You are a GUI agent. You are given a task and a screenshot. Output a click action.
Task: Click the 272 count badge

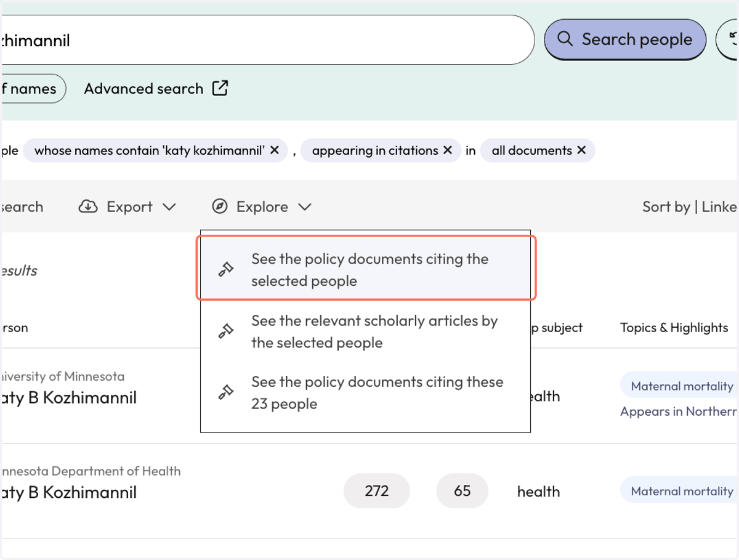click(x=376, y=491)
